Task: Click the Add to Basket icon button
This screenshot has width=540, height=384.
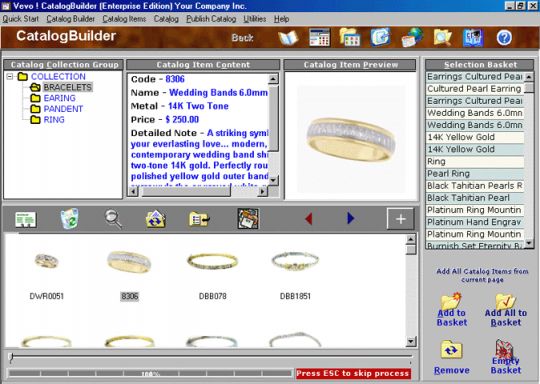Action: (451, 309)
